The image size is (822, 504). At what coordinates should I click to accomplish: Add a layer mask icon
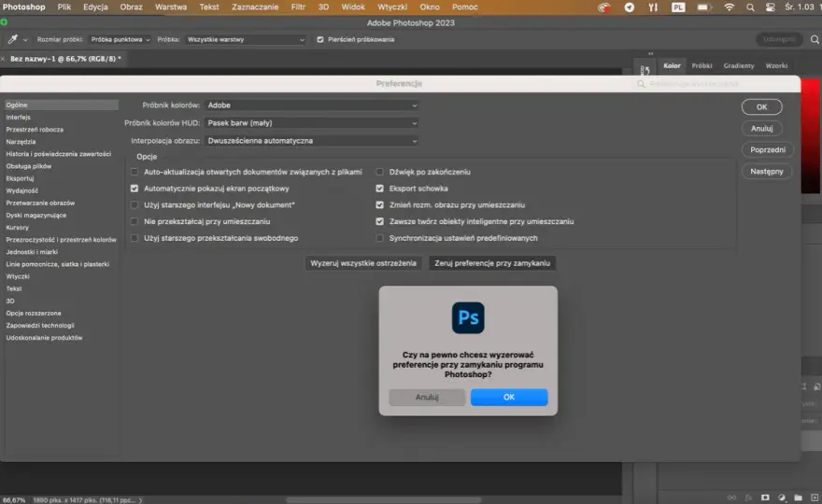pos(765,497)
